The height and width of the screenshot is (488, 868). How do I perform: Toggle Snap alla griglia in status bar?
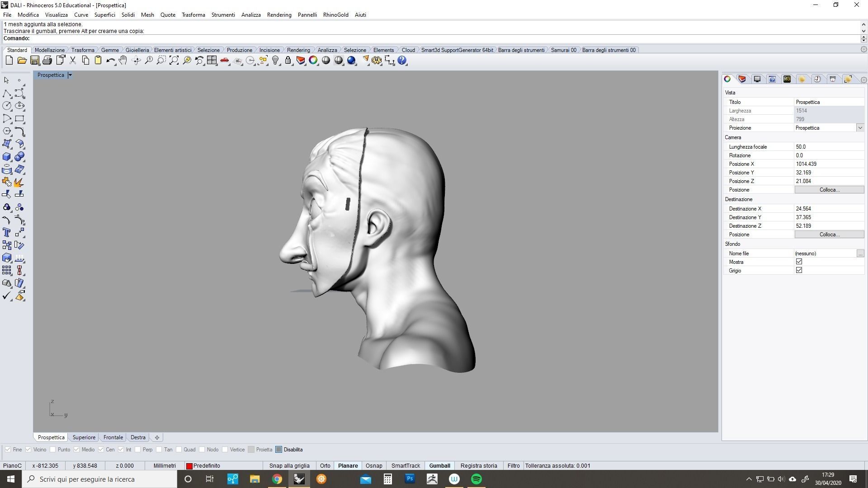coord(289,466)
